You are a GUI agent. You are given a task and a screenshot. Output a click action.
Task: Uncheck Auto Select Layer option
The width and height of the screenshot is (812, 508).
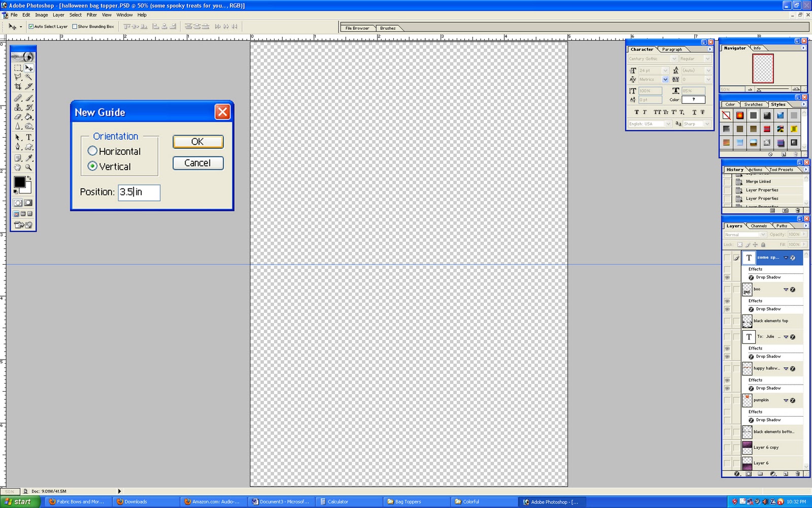pyautogui.click(x=31, y=26)
